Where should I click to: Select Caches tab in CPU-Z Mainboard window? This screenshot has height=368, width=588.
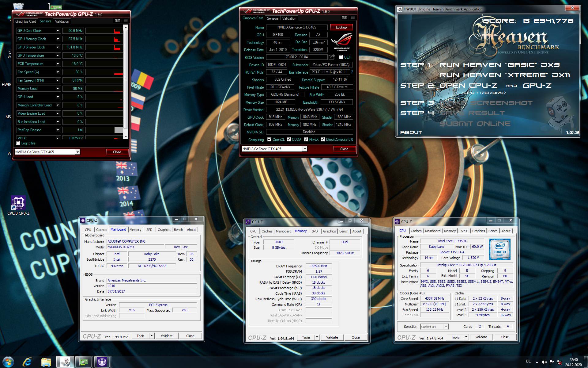point(101,230)
